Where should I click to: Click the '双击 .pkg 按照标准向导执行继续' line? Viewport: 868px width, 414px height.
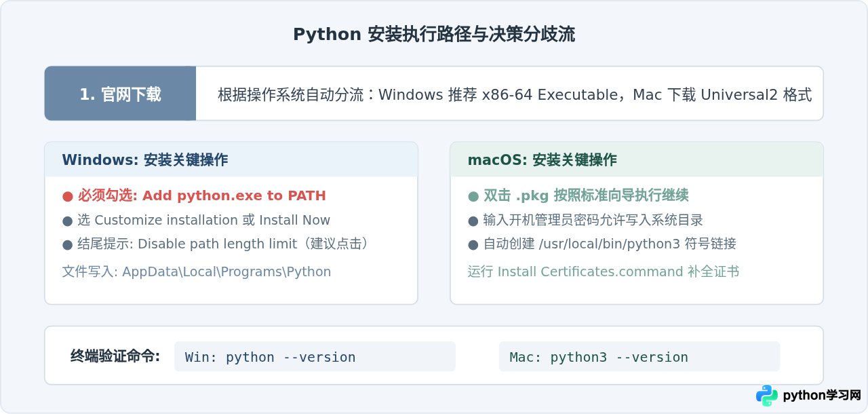578,196
